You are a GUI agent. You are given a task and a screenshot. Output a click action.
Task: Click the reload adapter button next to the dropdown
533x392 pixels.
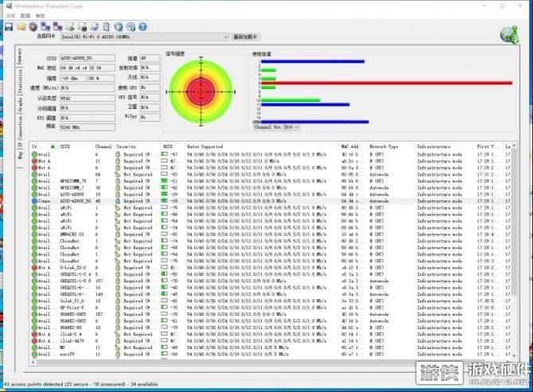click(246, 37)
